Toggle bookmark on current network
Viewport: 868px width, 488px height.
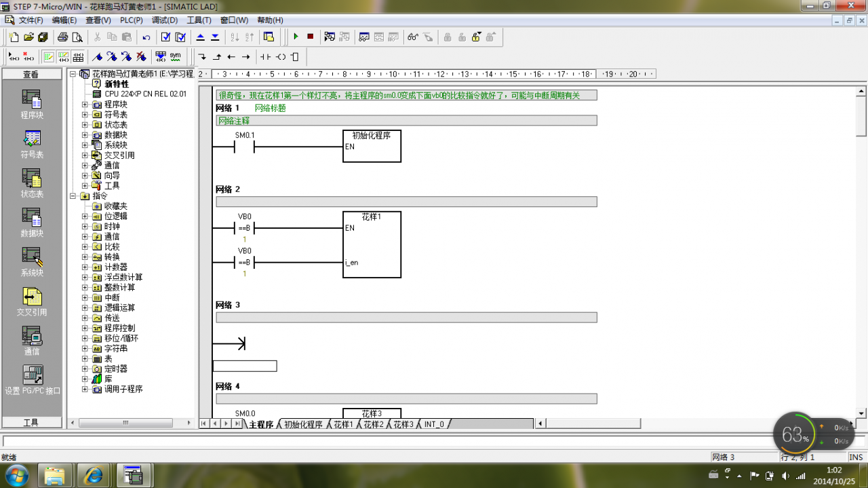click(97, 56)
